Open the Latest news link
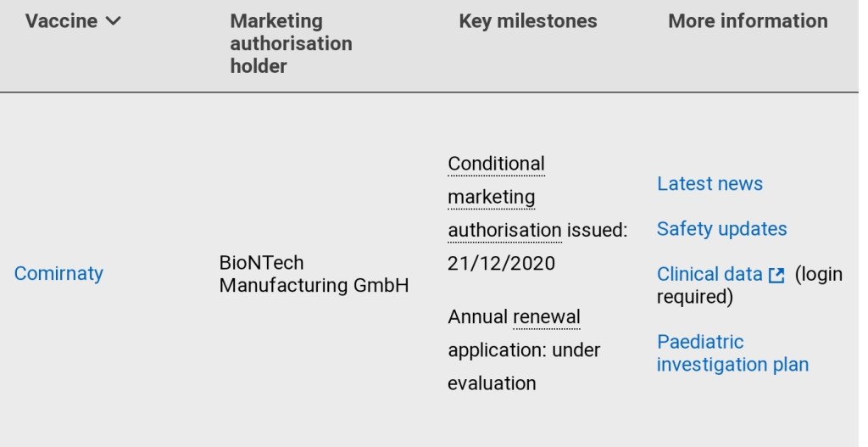 tap(709, 184)
